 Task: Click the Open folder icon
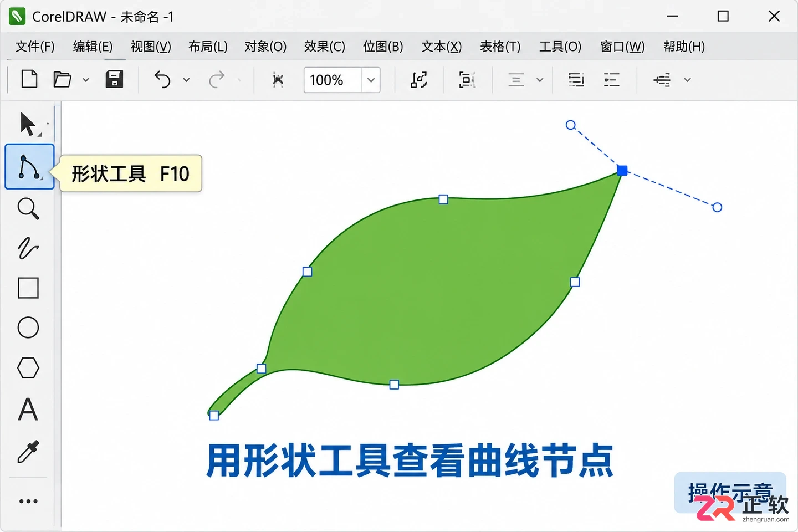coord(62,80)
